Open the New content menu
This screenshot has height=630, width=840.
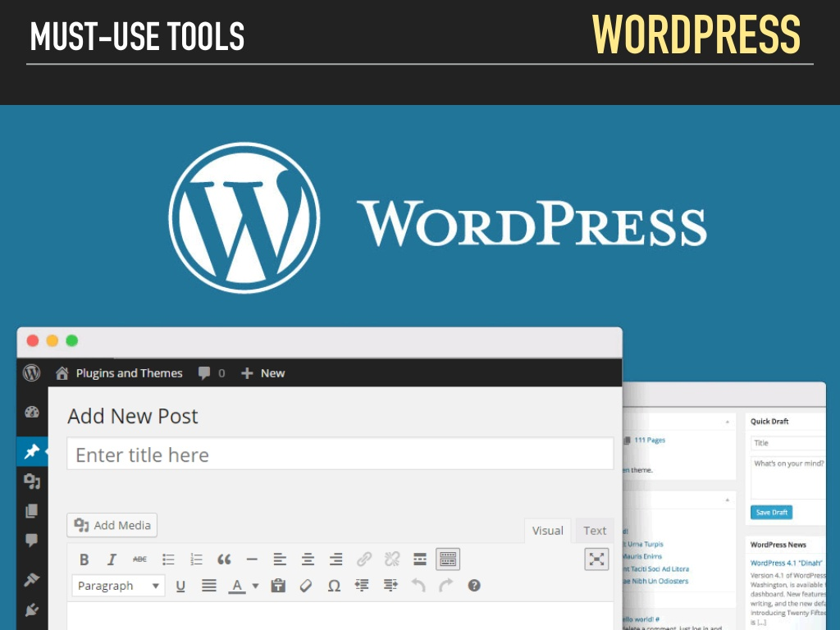coord(262,373)
